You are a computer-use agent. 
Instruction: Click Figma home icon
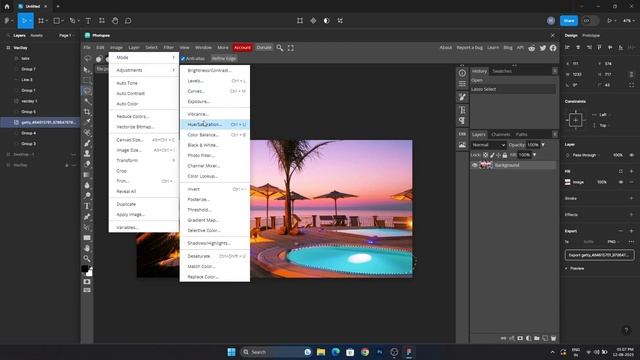[x=7, y=6]
